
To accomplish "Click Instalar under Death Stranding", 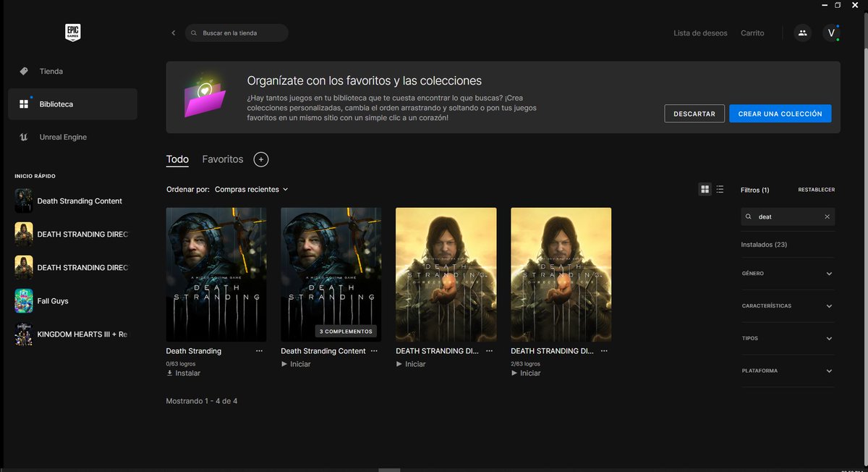I will (x=184, y=373).
